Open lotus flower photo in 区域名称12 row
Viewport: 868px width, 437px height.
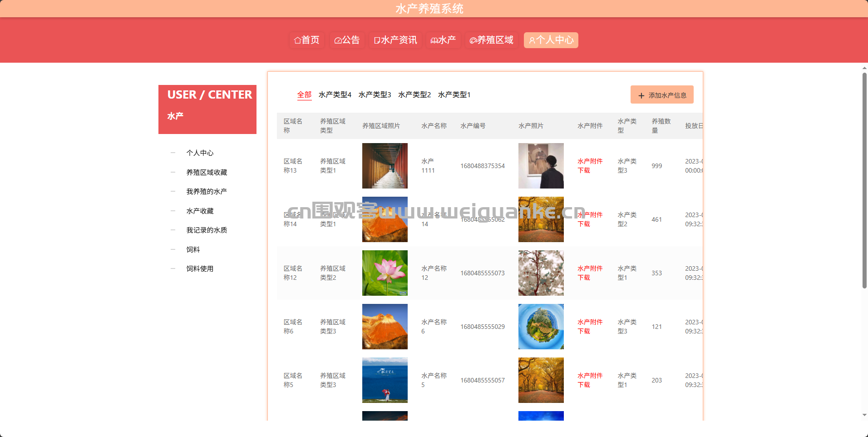[x=385, y=273]
